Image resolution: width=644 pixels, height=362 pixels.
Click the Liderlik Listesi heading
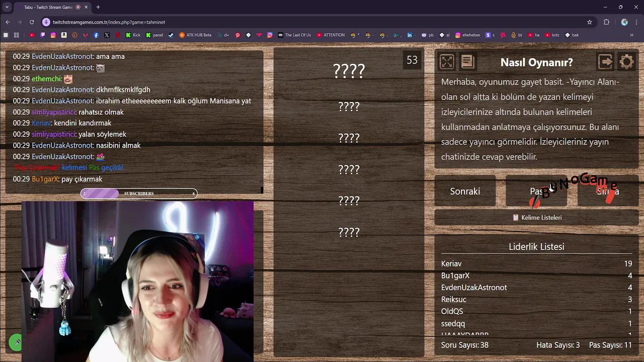[x=536, y=246]
